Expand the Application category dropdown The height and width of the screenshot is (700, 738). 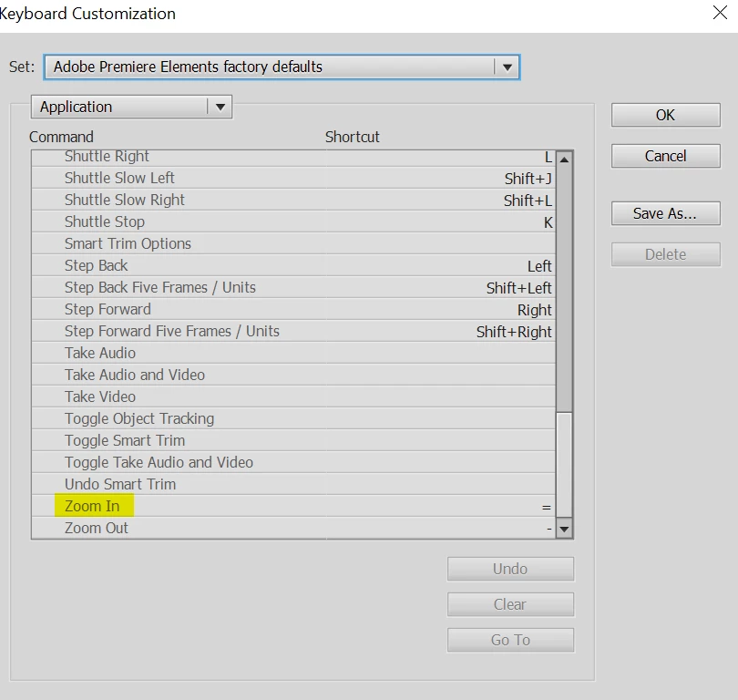tap(131, 107)
